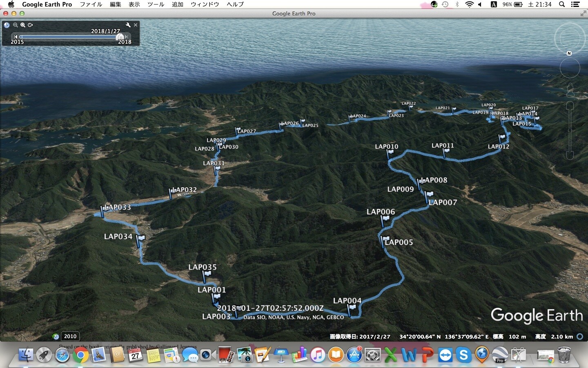588x368 pixels.
Task: Open time slider options wrench
Action: pos(128,25)
